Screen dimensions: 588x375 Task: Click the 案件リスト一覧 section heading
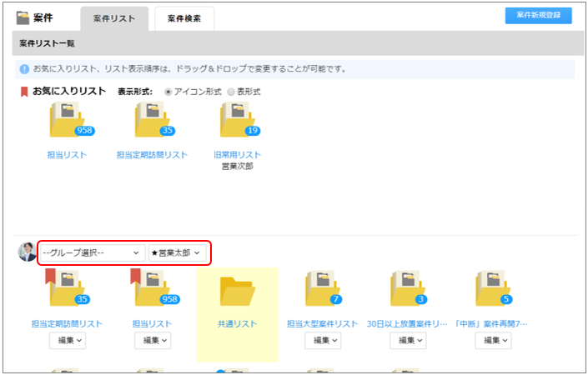48,43
